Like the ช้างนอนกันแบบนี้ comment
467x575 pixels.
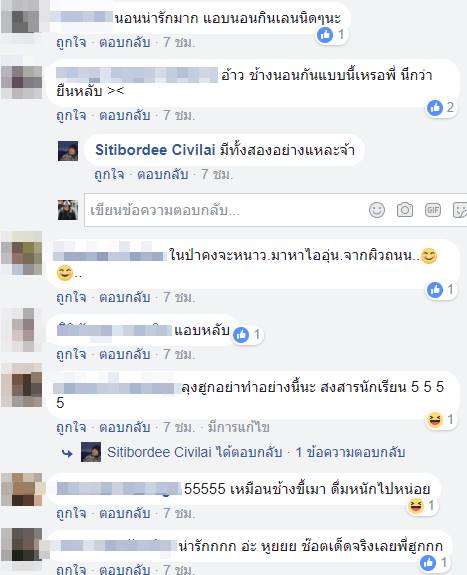pyautogui.click(x=71, y=116)
